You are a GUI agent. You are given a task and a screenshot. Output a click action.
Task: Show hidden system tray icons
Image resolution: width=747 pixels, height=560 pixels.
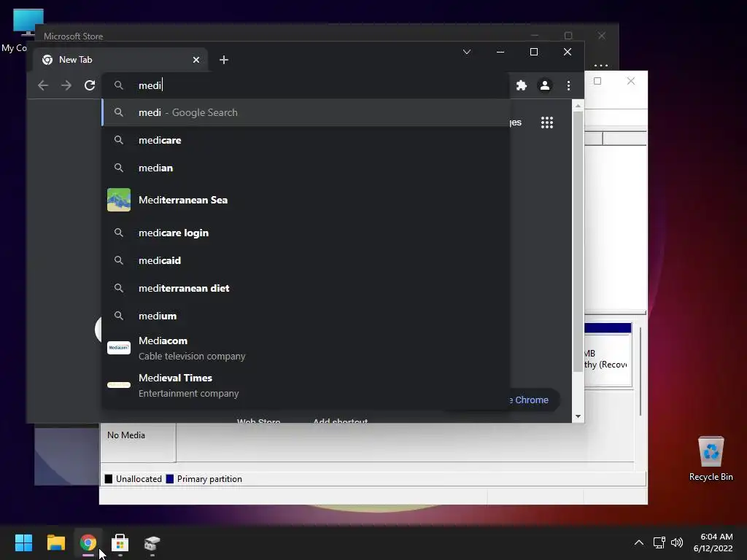coord(639,542)
